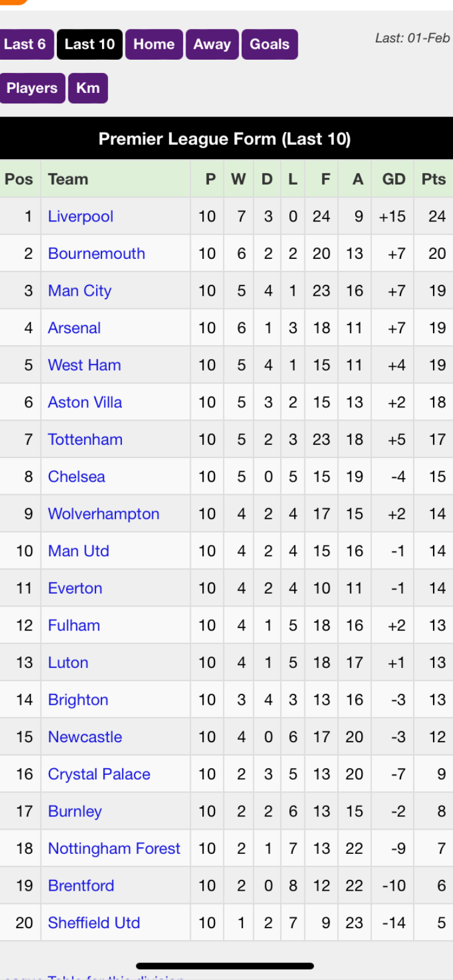Open the Liverpool team link

coord(80,216)
